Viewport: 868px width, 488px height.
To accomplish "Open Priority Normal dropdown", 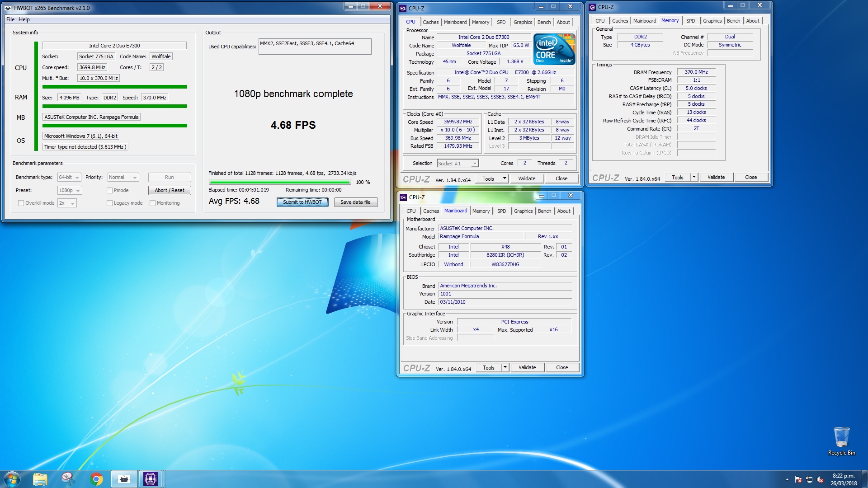I will 123,178.
